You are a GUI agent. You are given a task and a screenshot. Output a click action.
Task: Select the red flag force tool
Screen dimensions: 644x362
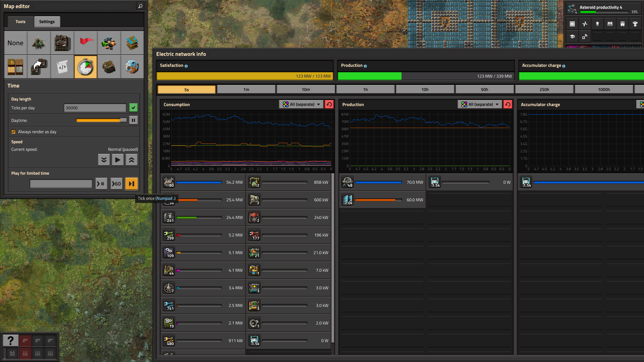[x=86, y=43]
